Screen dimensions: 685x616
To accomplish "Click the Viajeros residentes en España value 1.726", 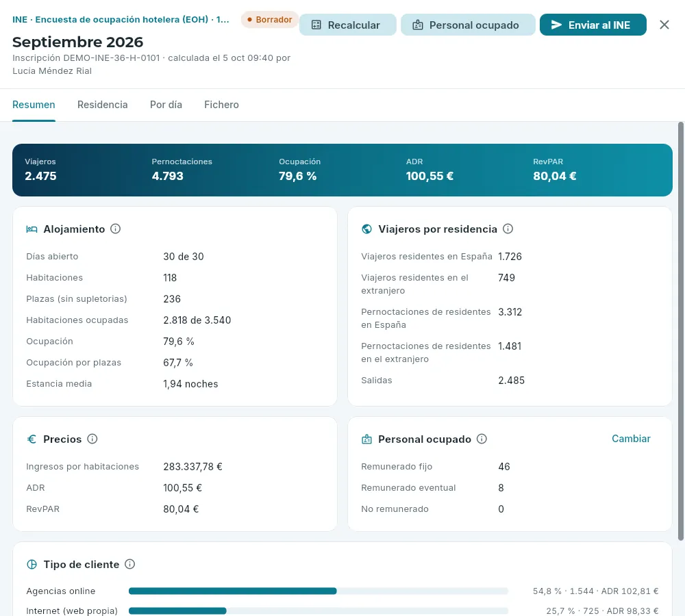I will [510, 256].
